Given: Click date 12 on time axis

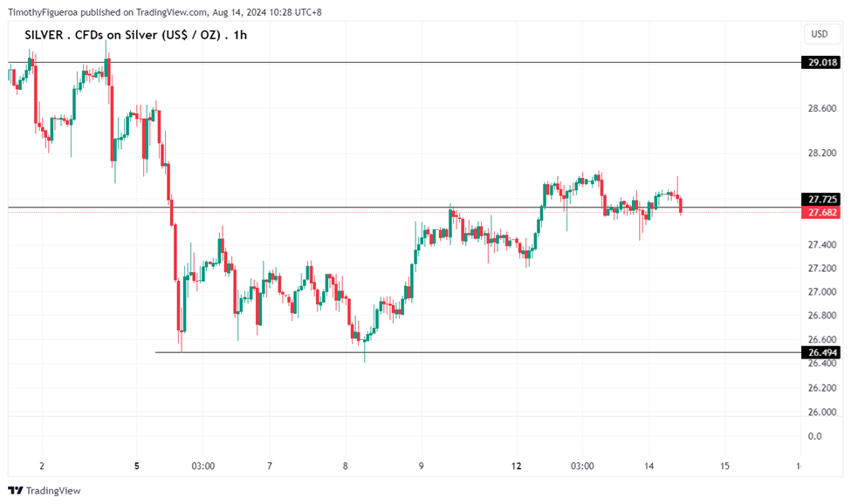Looking at the screenshot, I should coord(517,466).
